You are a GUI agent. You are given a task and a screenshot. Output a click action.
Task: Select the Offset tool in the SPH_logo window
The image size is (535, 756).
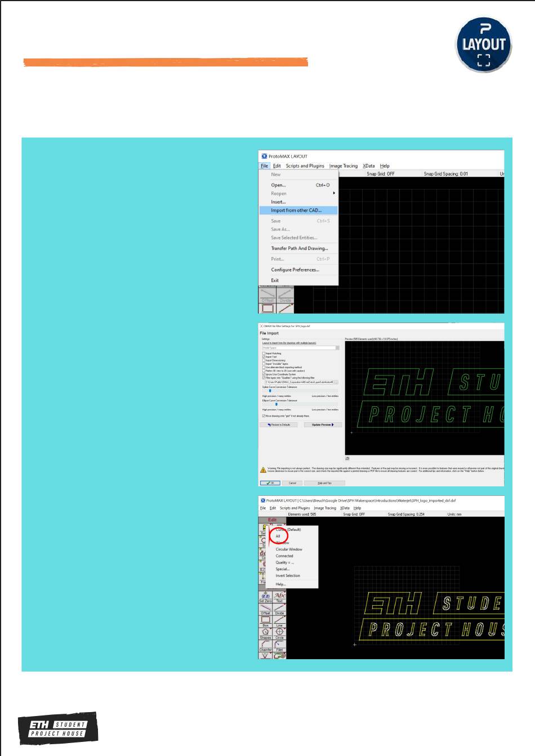tap(265, 609)
